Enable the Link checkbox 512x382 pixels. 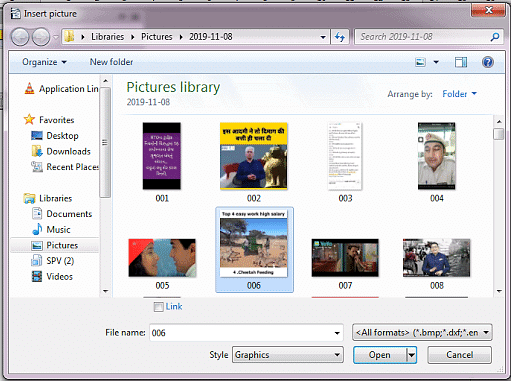(158, 307)
